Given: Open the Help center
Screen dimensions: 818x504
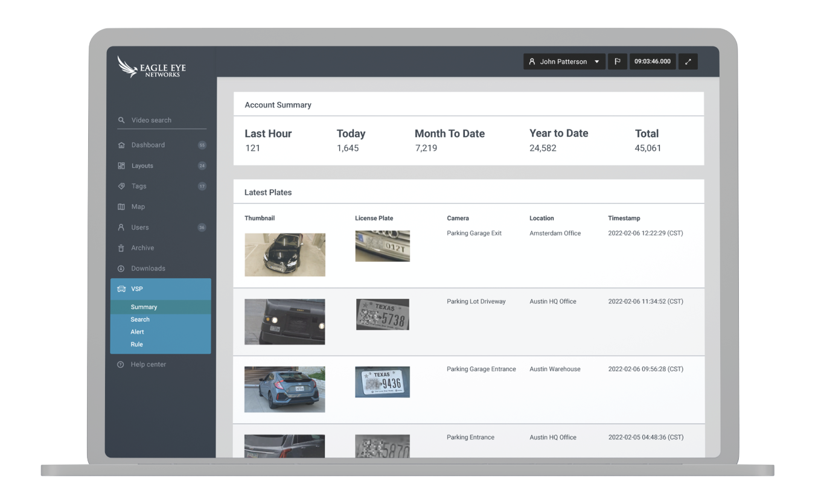Looking at the screenshot, I should [x=147, y=364].
